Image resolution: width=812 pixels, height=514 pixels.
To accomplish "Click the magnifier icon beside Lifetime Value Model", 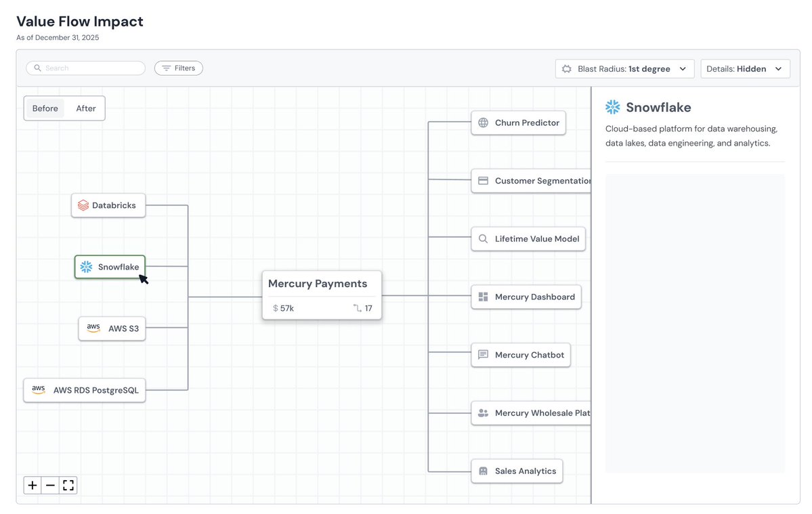I will point(483,238).
